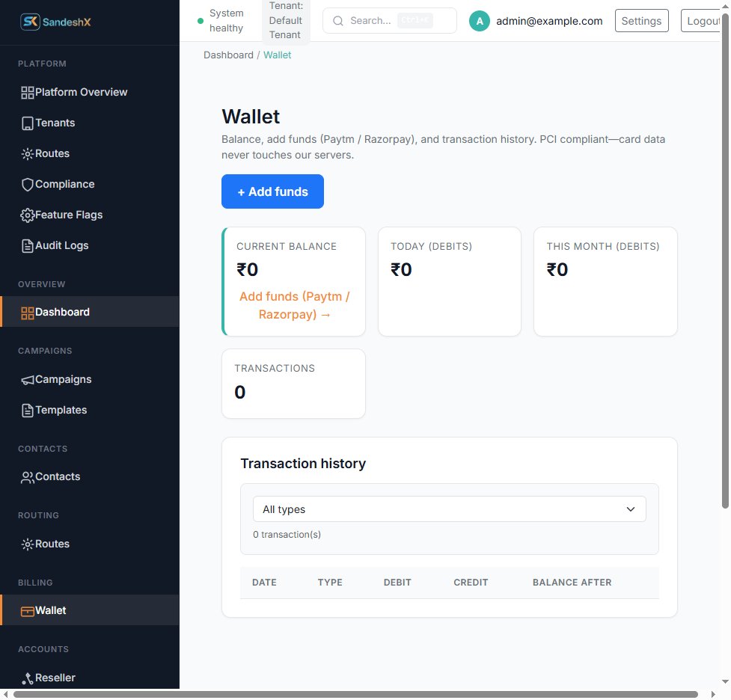Click the Routes icon under Platform section
The image size is (731, 700).
click(28, 154)
